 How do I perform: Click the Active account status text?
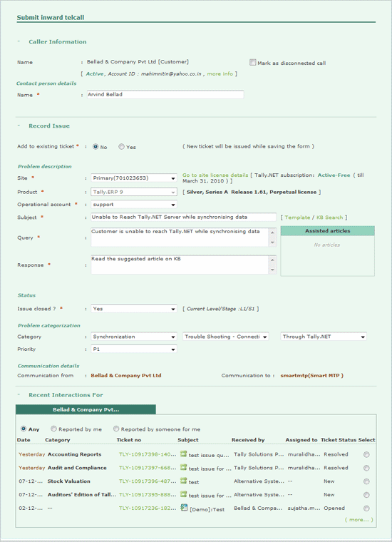95,73
